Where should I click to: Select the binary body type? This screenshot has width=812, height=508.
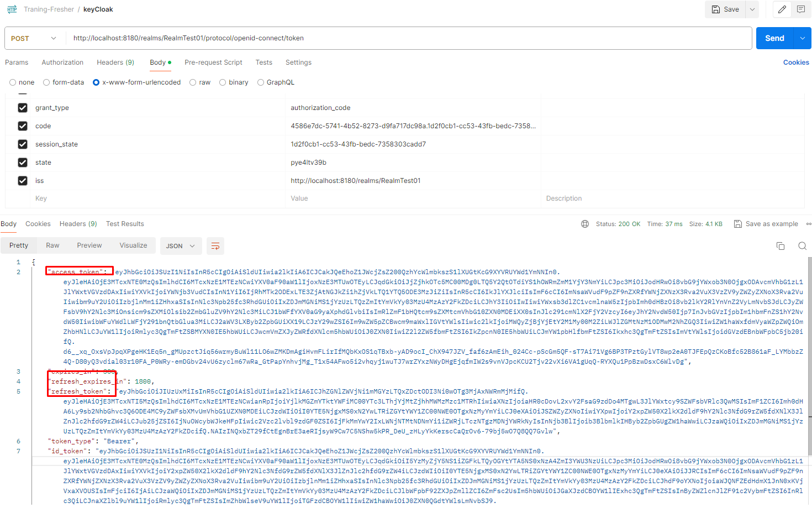click(x=223, y=82)
